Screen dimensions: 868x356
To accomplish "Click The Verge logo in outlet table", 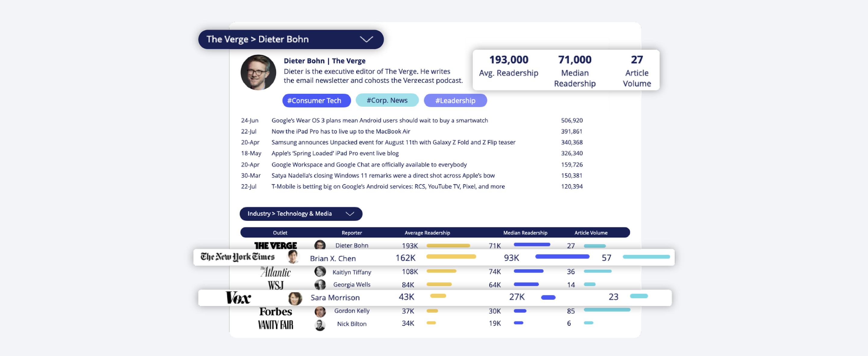I will pos(275,245).
